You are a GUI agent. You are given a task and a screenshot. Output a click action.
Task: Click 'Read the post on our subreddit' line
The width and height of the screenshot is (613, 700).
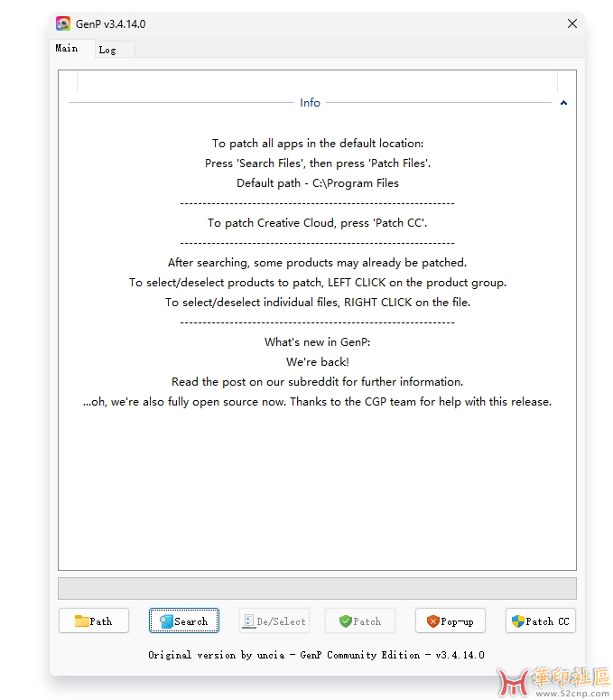pyautogui.click(x=318, y=382)
